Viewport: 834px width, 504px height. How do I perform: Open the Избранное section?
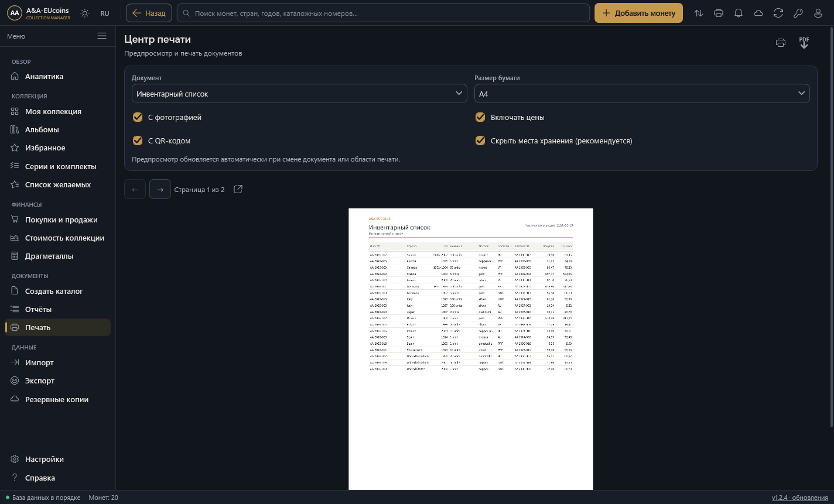pos(57,148)
